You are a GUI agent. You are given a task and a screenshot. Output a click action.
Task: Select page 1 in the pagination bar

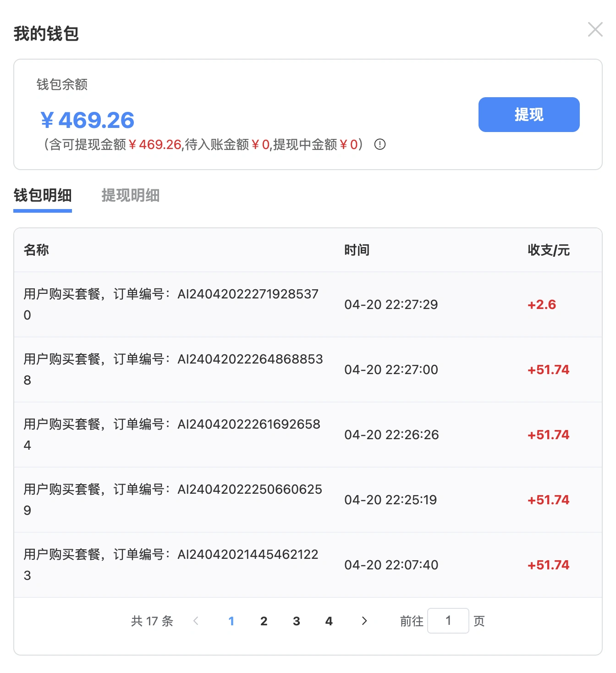(231, 621)
